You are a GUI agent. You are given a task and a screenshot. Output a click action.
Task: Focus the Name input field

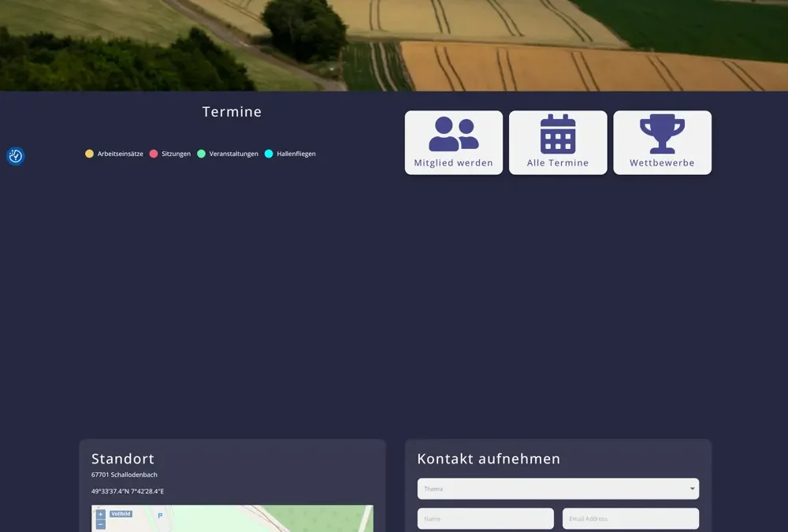[485, 519]
